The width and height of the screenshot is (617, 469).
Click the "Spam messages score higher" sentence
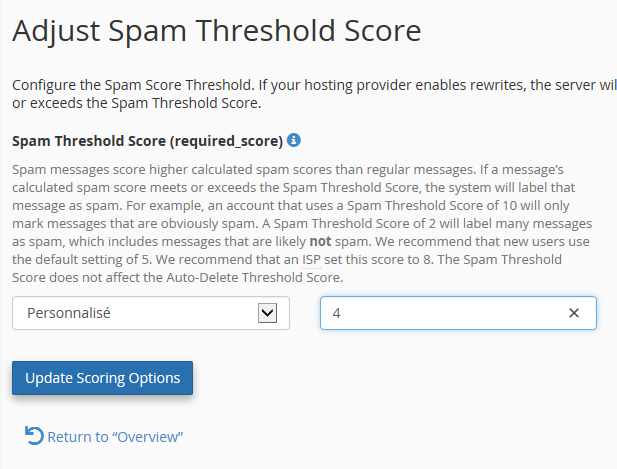[x=100, y=170]
